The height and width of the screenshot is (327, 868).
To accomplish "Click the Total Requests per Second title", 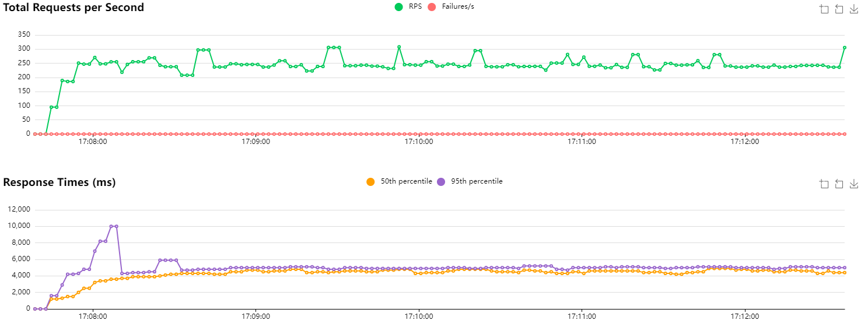I will (73, 8).
